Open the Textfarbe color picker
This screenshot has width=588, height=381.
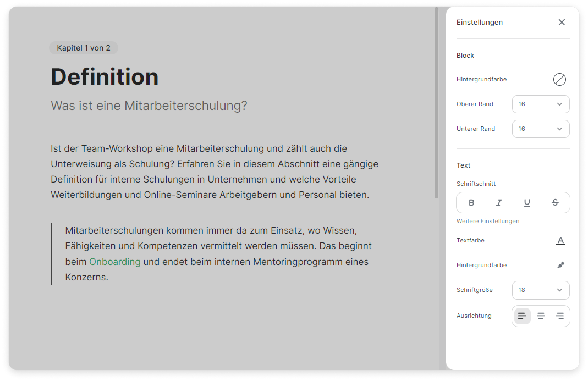[560, 241]
